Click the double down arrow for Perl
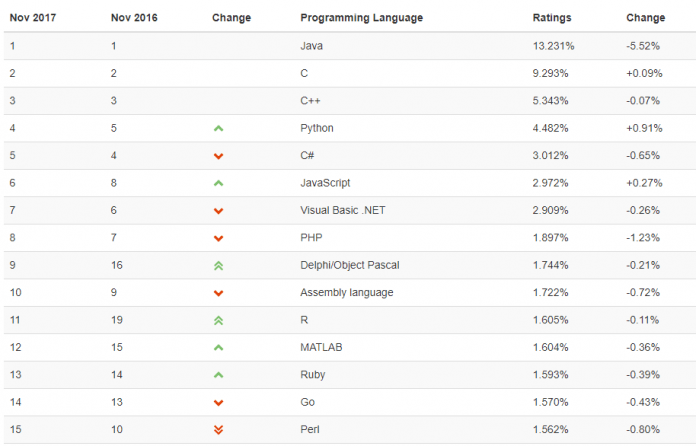This screenshot has width=696, height=446. click(218, 430)
